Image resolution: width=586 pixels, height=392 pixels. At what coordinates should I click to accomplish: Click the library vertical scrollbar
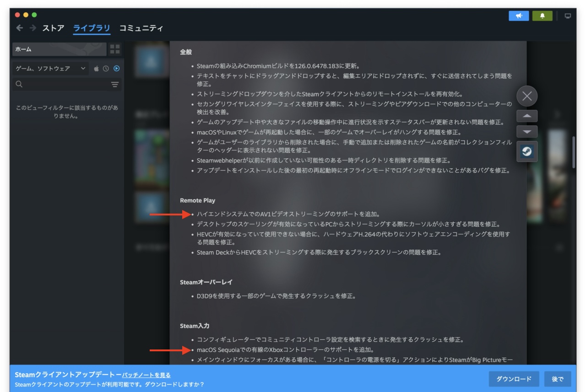point(574,153)
